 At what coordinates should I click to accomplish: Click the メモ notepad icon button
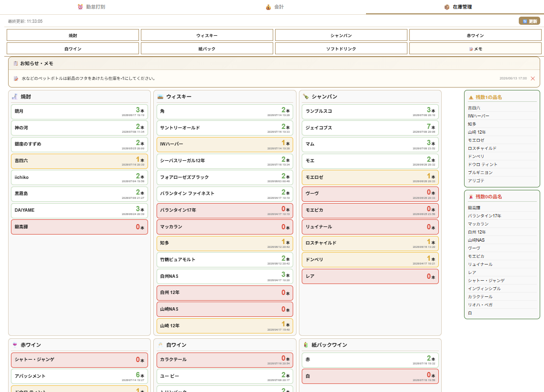click(x=475, y=49)
